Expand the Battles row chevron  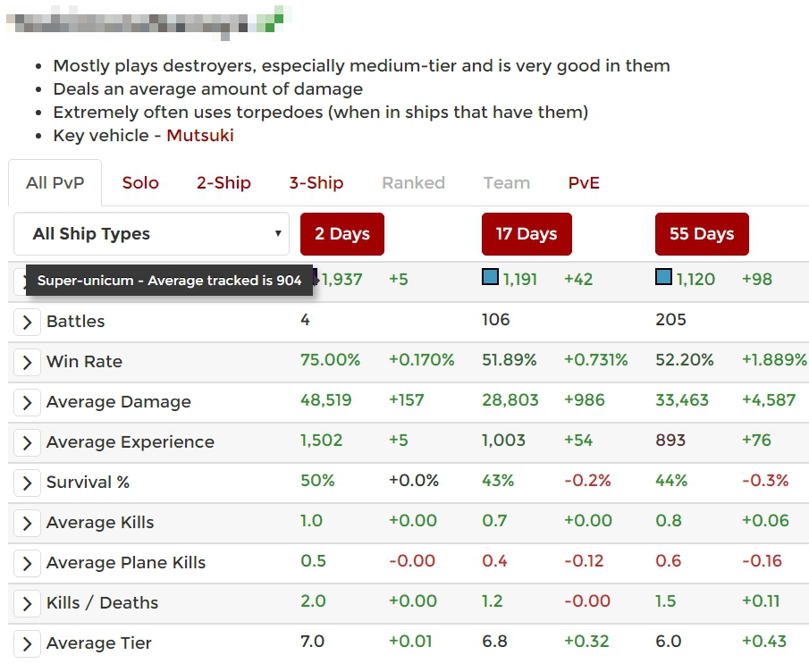27,322
